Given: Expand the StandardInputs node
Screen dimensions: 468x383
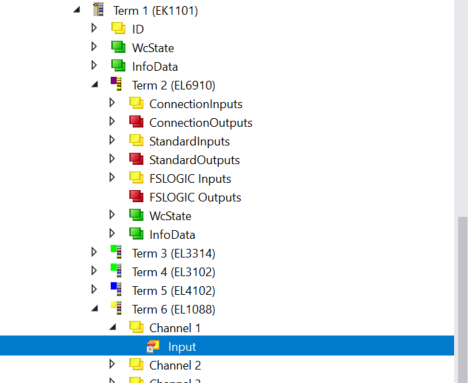Looking at the screenshot, I should pyautogui.click(x=112, y=140).
